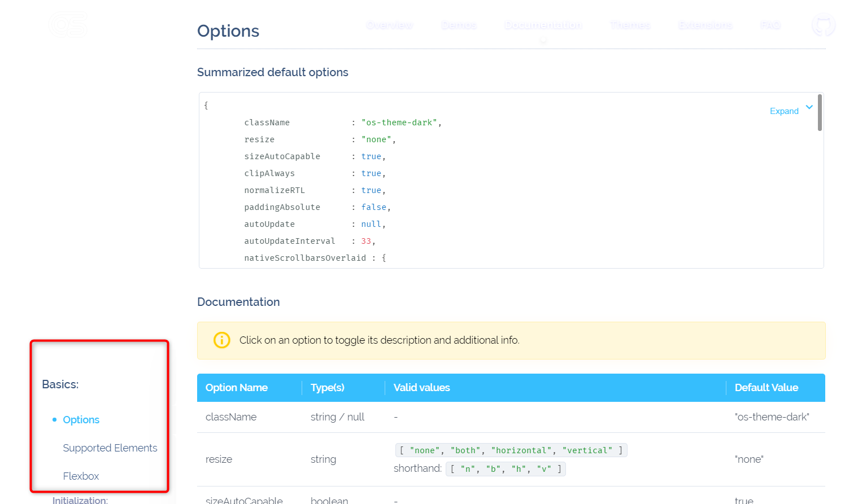The height and width of the screenshot is (504, 858).
Task: Toggle description for the resize option row
Action: pos(219,459)
